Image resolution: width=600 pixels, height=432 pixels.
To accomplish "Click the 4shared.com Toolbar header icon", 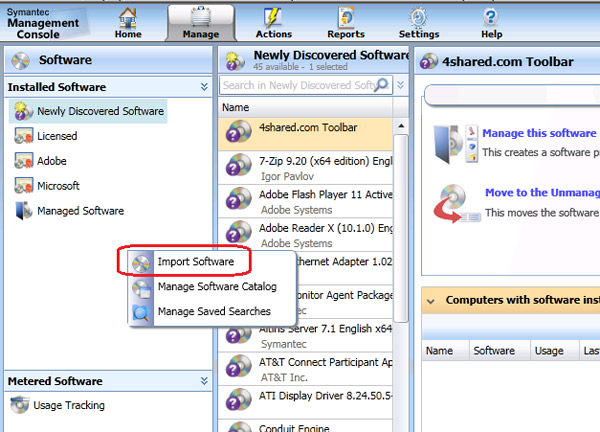I will point(428,62).
